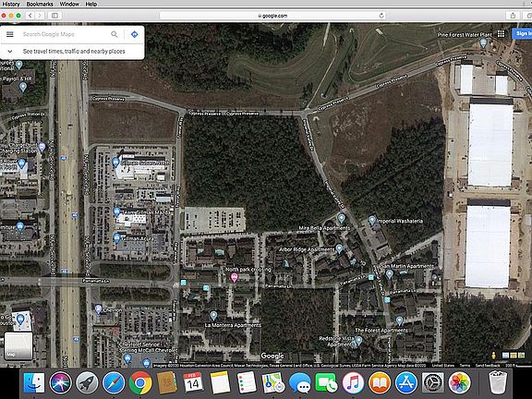Image resolution: width=532 pixels, height=399 pixels.
Task: Open the Photos app in the Dock
Action: pos(459,382)
